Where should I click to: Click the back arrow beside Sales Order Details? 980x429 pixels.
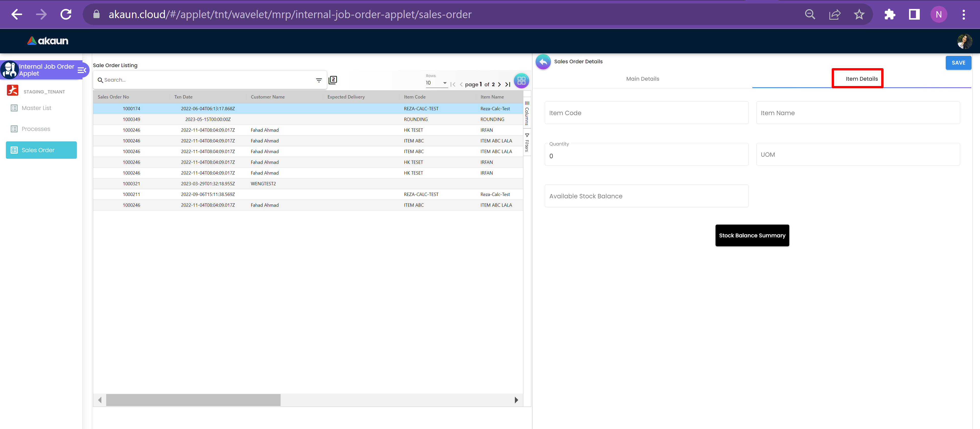point(543,62)
